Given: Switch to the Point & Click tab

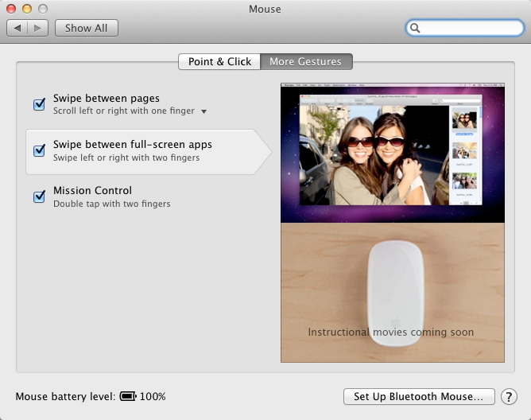Looking at the screenshot, I should [219, 62].
